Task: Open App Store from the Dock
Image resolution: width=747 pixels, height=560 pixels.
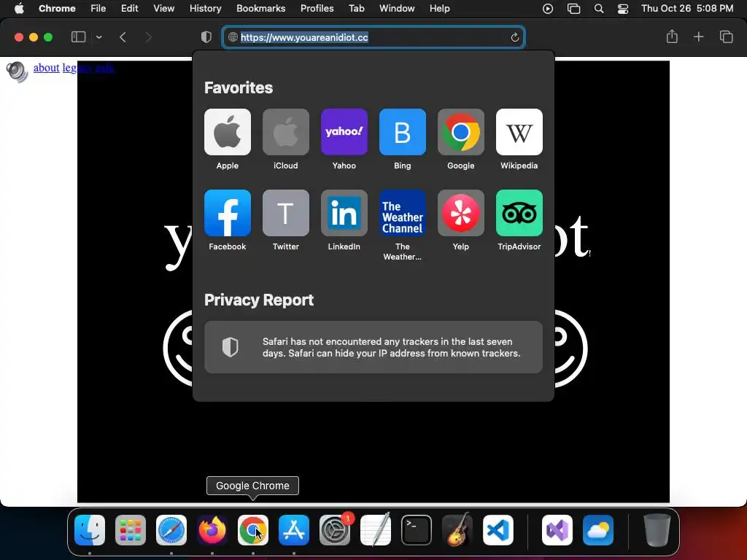Action: (x=293, y=530)
